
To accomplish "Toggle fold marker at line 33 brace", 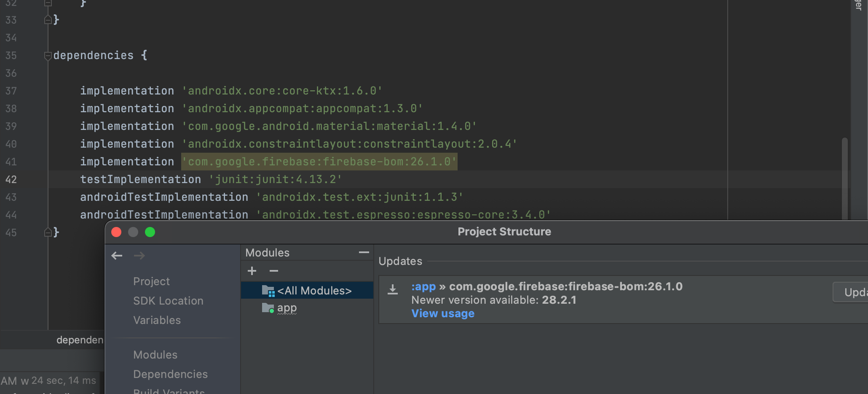I will click(x=48, y=20).
